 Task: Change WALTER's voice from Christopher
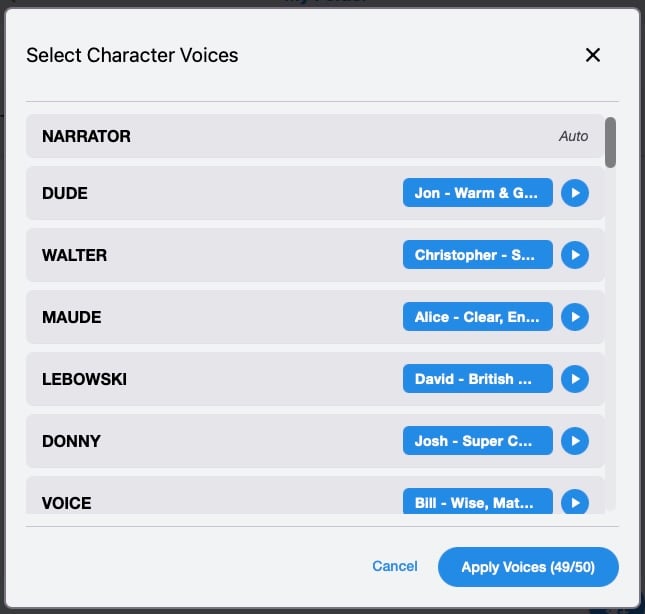[x=477, y=255]
